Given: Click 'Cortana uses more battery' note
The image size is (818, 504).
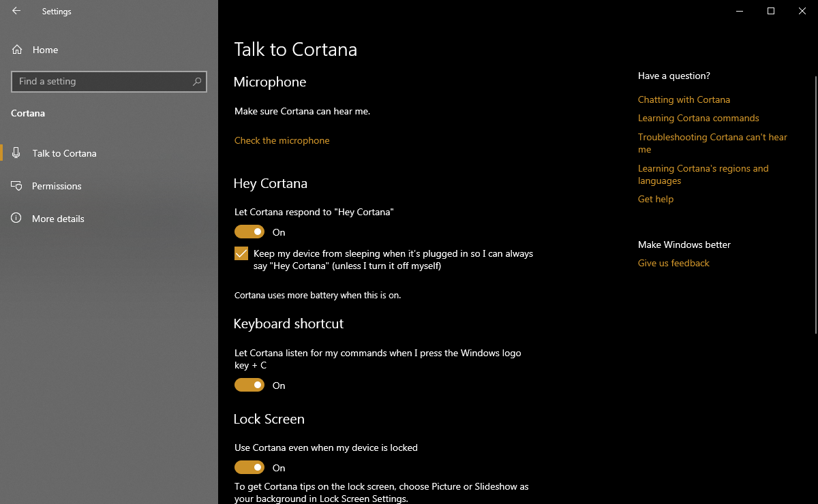Looking at the screenshot, I should click(318, 296).
